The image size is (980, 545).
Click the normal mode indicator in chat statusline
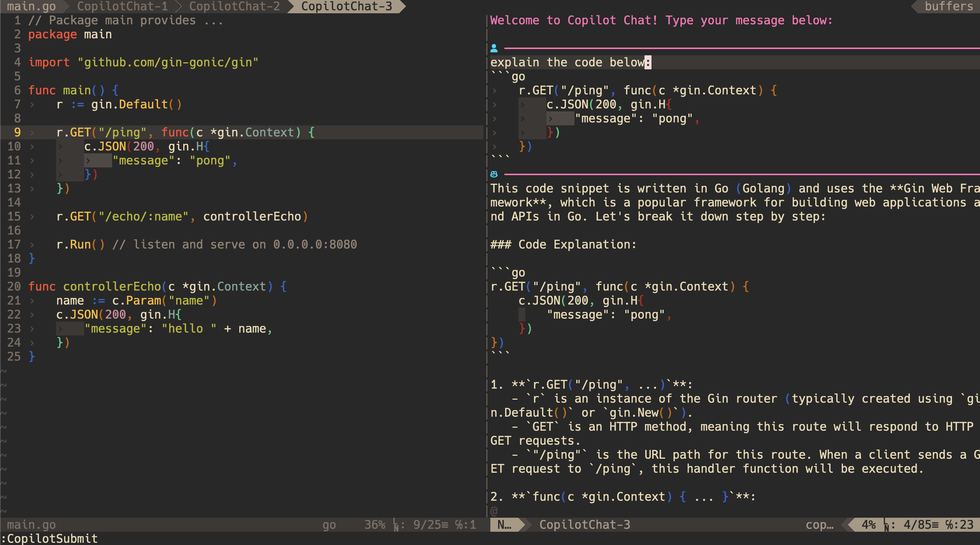[504, 525]
